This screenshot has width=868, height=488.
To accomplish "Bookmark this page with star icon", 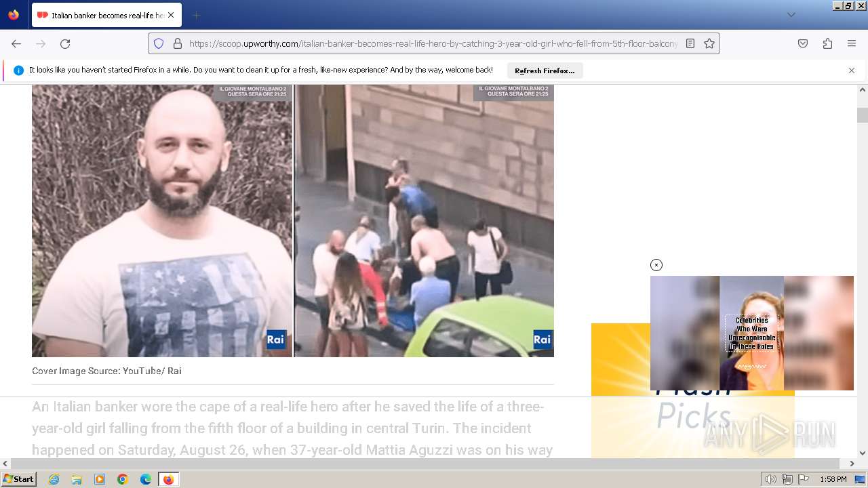I will pyautogui.click(x=709, y=43).
